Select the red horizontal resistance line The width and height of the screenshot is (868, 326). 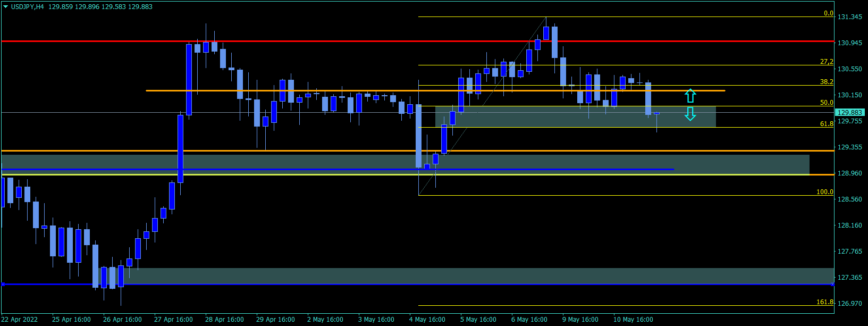417,41
